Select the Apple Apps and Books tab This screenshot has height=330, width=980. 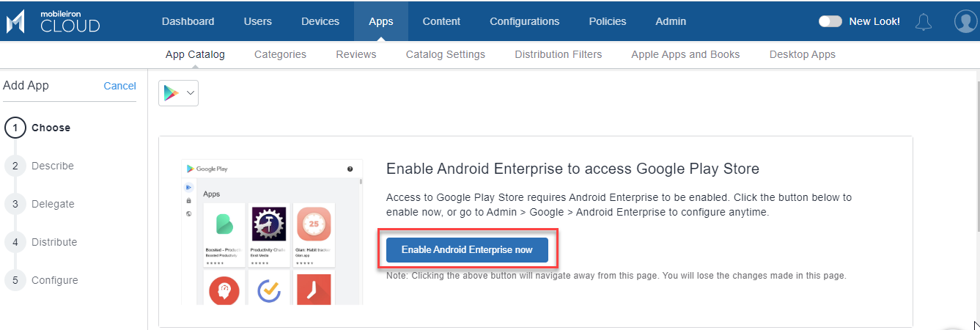tap(685, 54)
